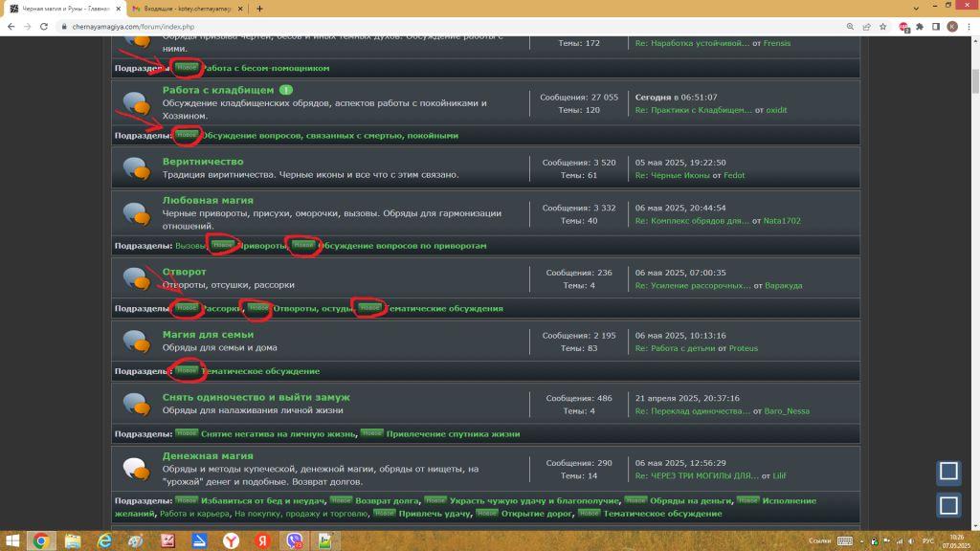The image size is (980, 551).
Task: Open the Yandex Browser Y taskbar icon
Action: tap(232, 541)
